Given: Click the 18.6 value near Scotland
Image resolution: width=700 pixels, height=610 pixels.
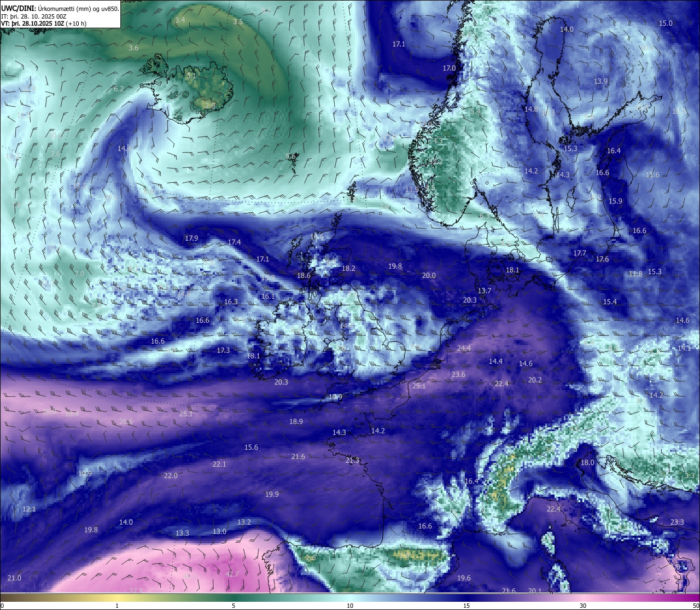Looking at the screenshot, I should pyautogui.click(x=304, y=276).
